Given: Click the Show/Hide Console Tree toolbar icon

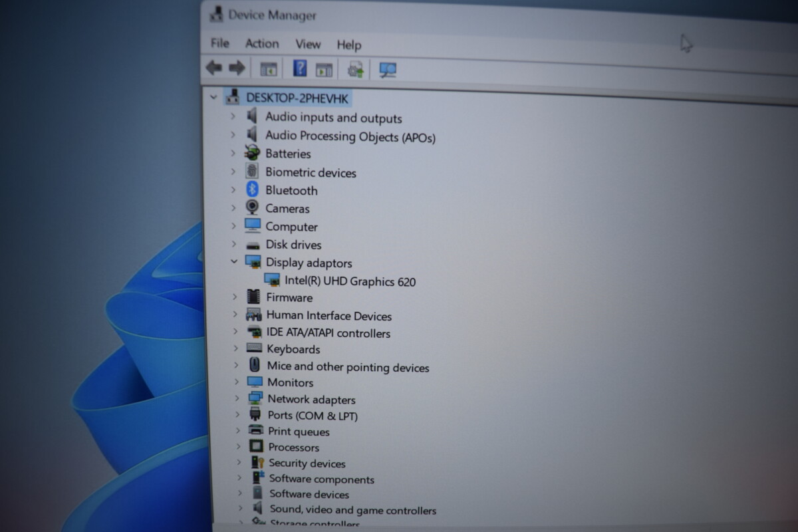Looking at the screenshot, I should [x=269, y=68].
